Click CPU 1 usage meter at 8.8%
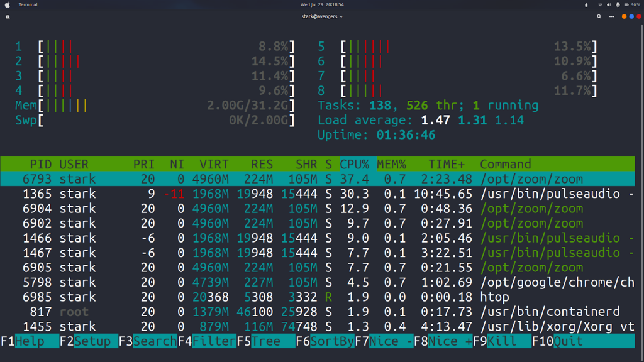 coord(155,47)
